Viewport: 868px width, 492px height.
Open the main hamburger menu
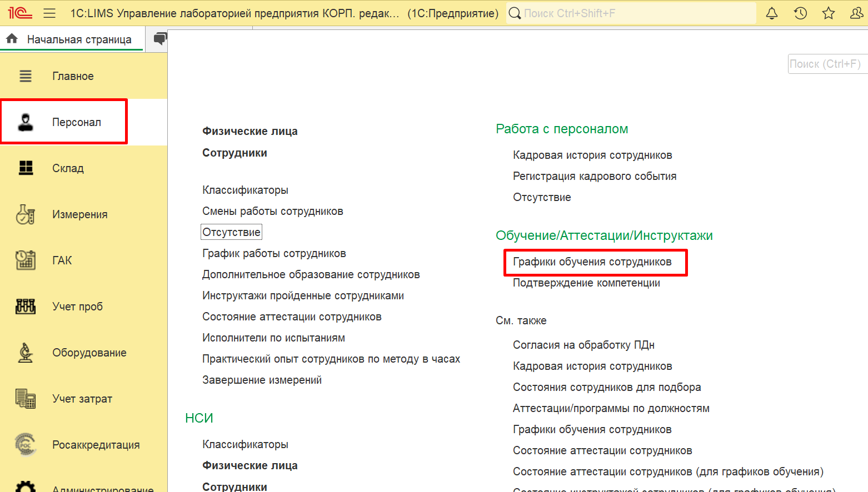(x=49, y=13)
